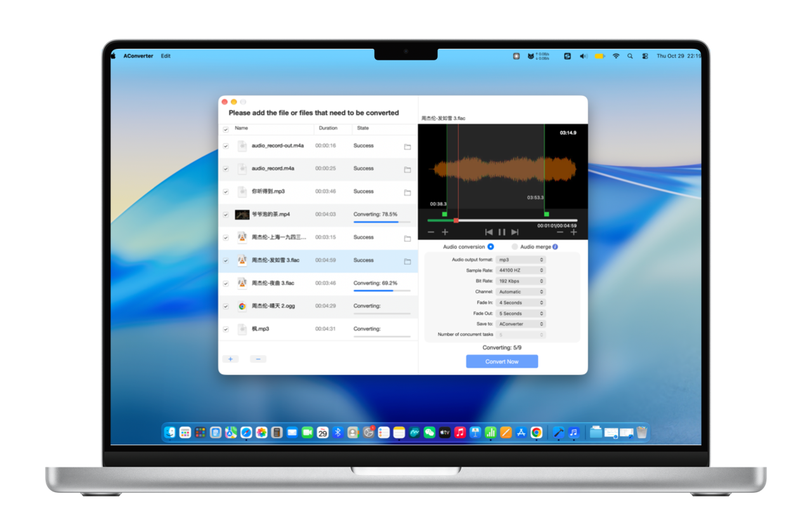
Task: Open output folder for audio_record-out.m4a
Action: coord(407,147)
